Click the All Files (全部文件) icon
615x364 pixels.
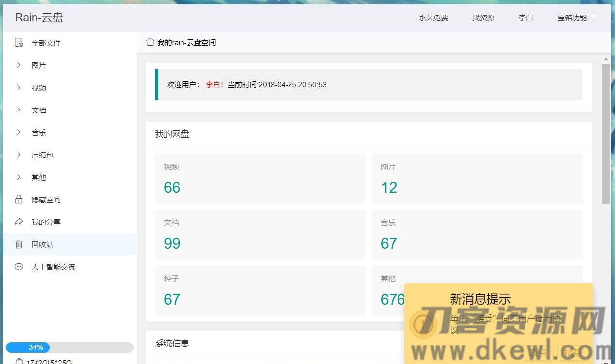[19, 43]
